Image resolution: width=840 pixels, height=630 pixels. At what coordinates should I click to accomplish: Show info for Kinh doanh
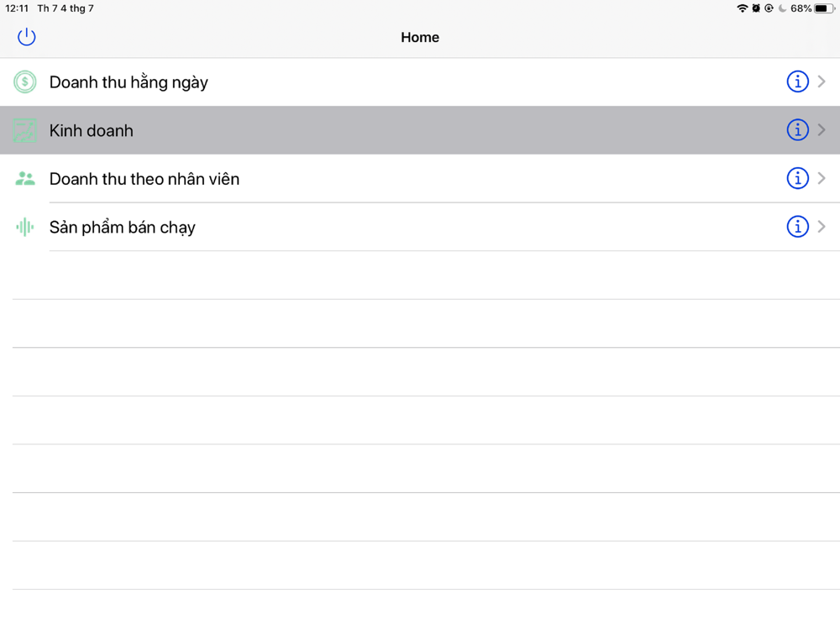click(x=797, y=130)
